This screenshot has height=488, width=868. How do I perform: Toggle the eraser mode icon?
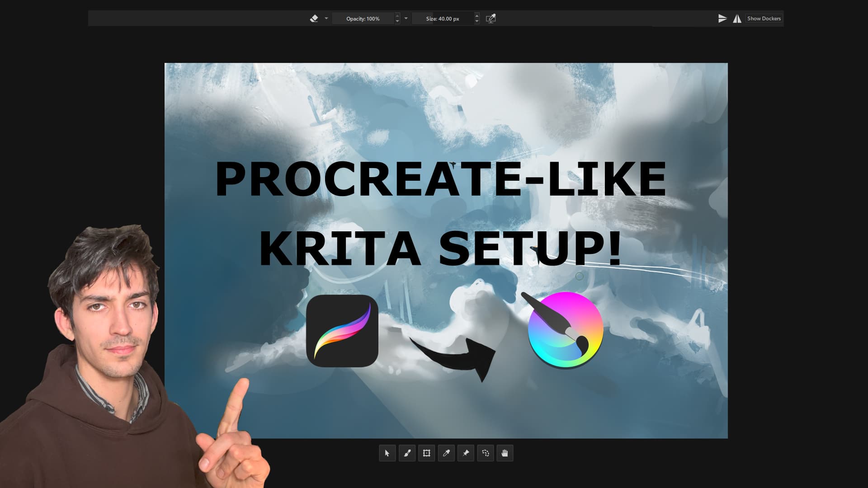point(314,19)
